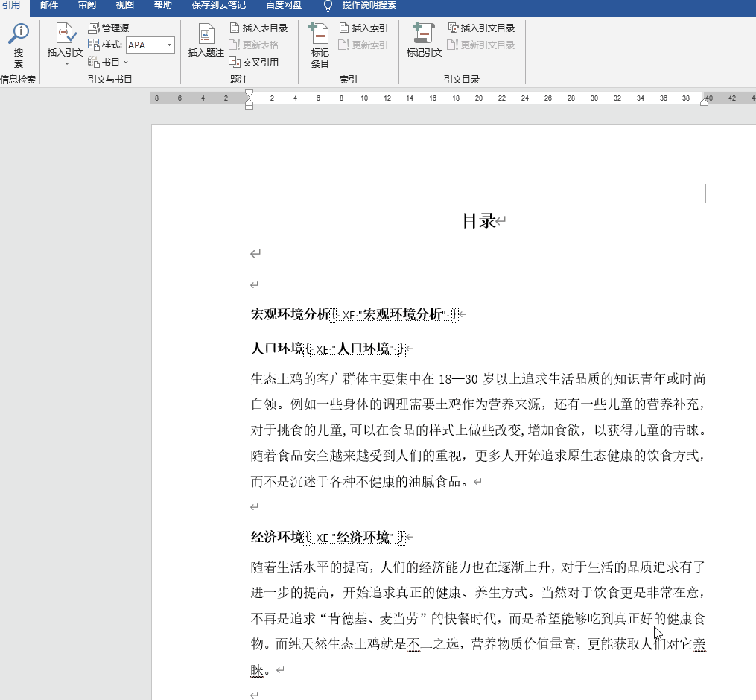Switch to the 审阅 (Review) tab
756x700 pixels.
click(87, 5)
